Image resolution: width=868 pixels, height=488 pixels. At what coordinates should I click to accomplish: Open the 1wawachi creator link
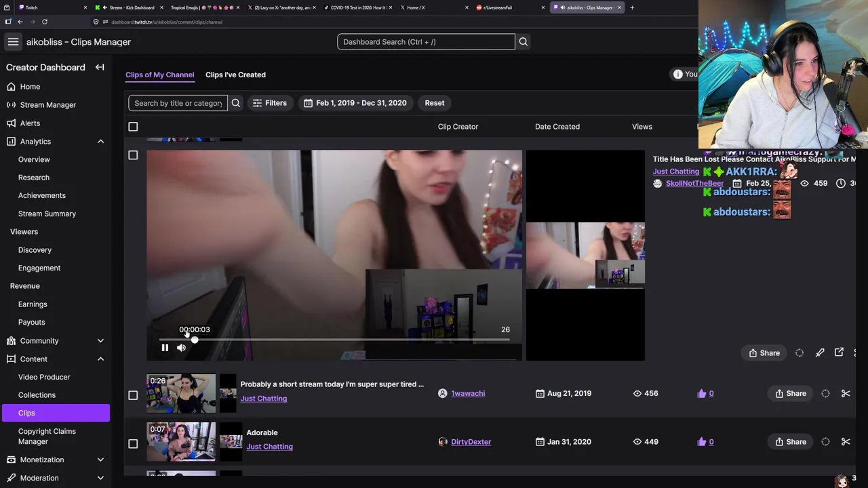click(468, 393)
